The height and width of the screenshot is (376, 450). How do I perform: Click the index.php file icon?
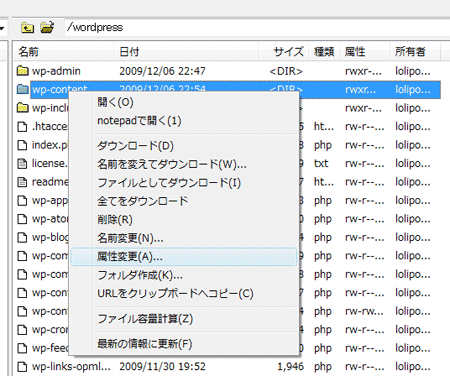(x=22, y=145)
